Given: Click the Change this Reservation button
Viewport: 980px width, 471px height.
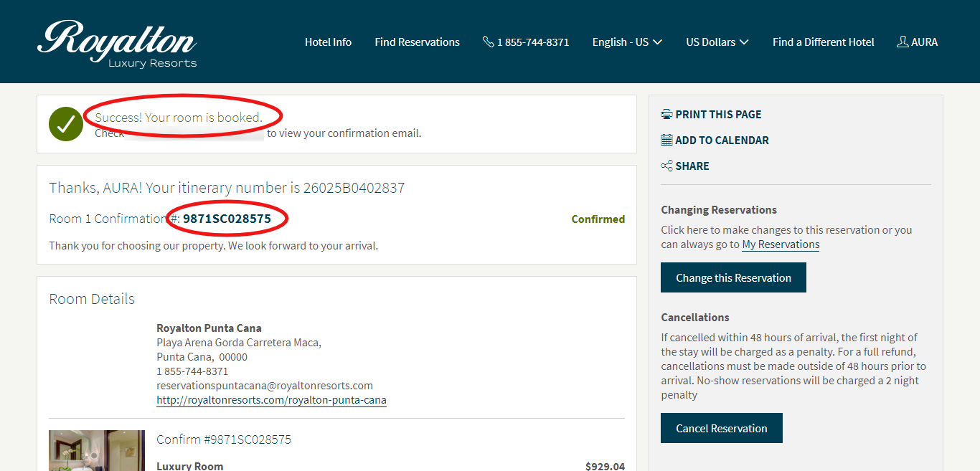Looking at the screenshot, I should coord(733,277).
